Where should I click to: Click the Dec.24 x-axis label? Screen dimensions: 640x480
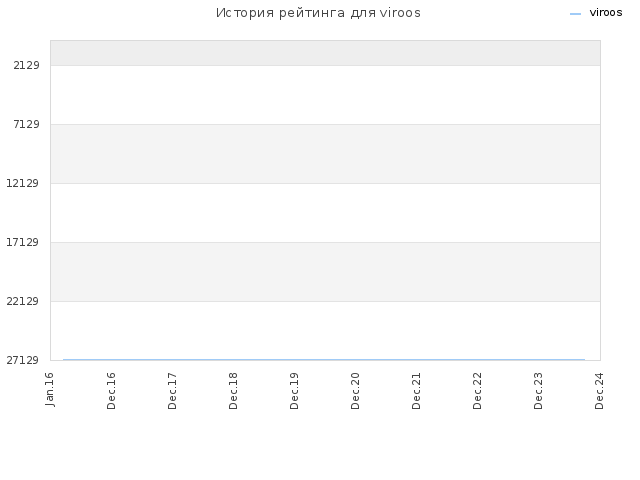point(599,391)
